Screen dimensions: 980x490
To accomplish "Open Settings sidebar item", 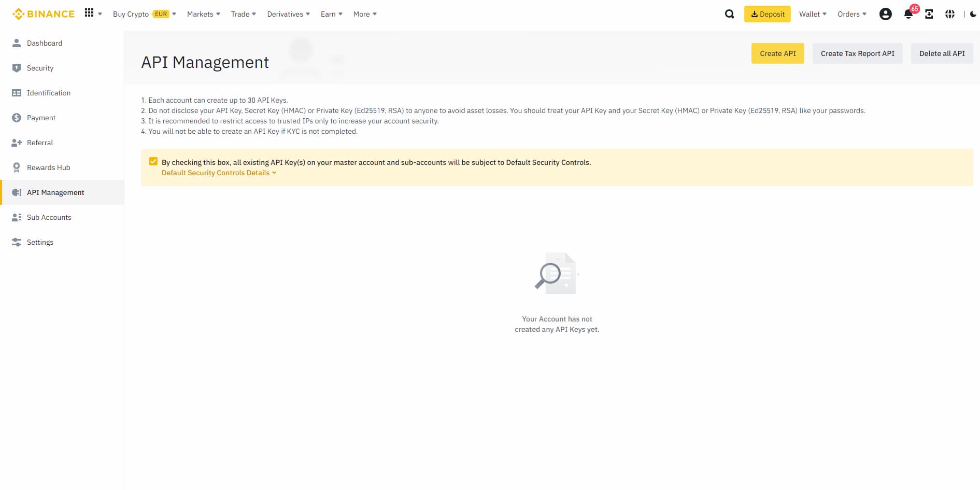I will [62, 242].
